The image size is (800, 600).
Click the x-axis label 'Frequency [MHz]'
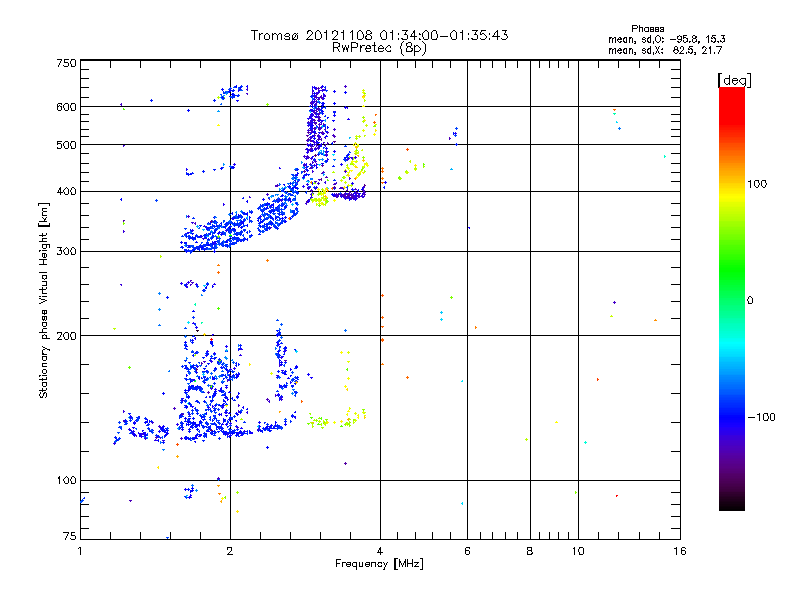[x=379, y=564]
